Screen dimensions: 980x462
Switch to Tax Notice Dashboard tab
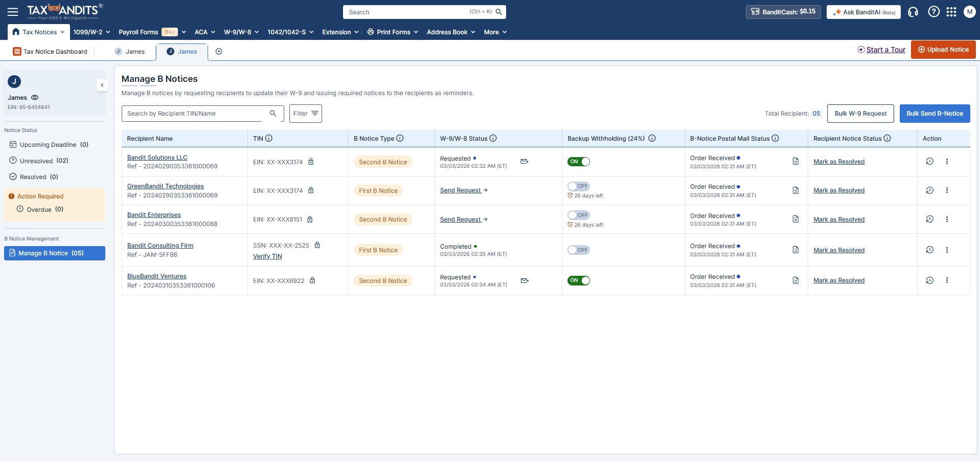pos(50,52)
